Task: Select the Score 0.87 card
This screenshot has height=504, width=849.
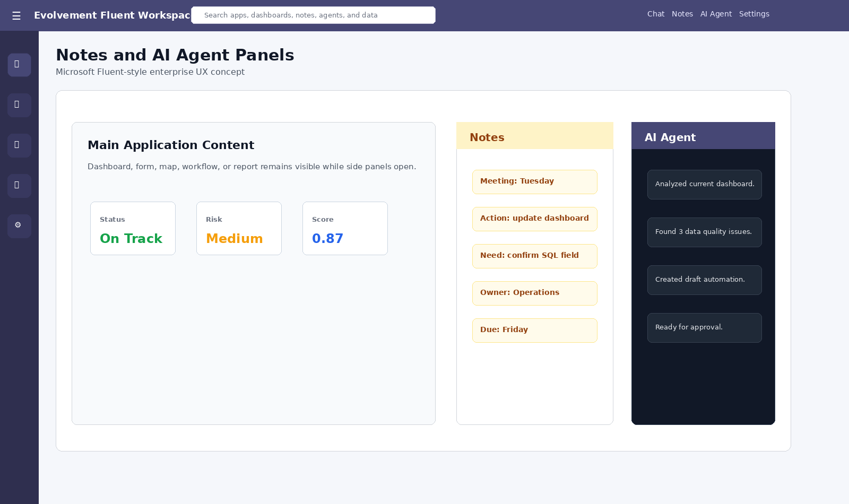Action: [x=345, y=228]
